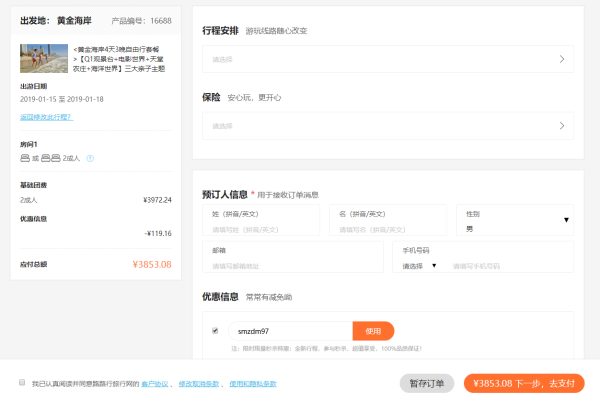Open the 使用和隐私条款 link
The height and width of the screenshot is (402, 600).
pos(253,384)
